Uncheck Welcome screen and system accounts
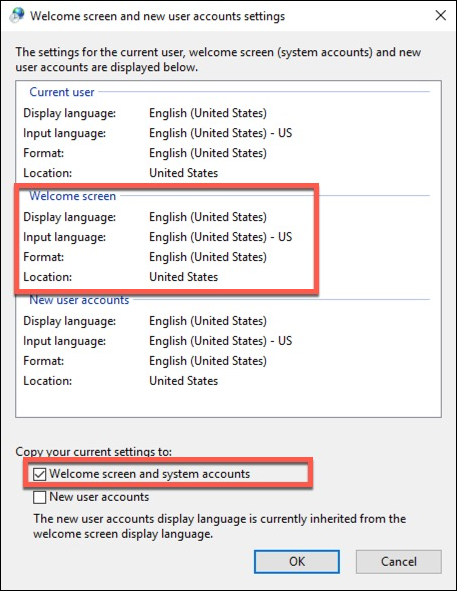The width and height of the screenshot is (457, 591). point(40,474)
